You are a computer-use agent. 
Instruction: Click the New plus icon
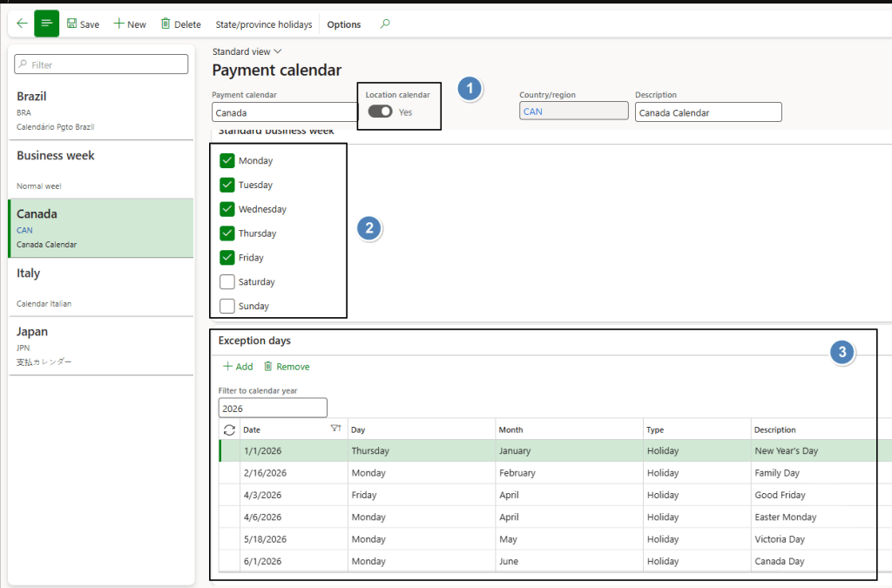(x=119, y=24)
